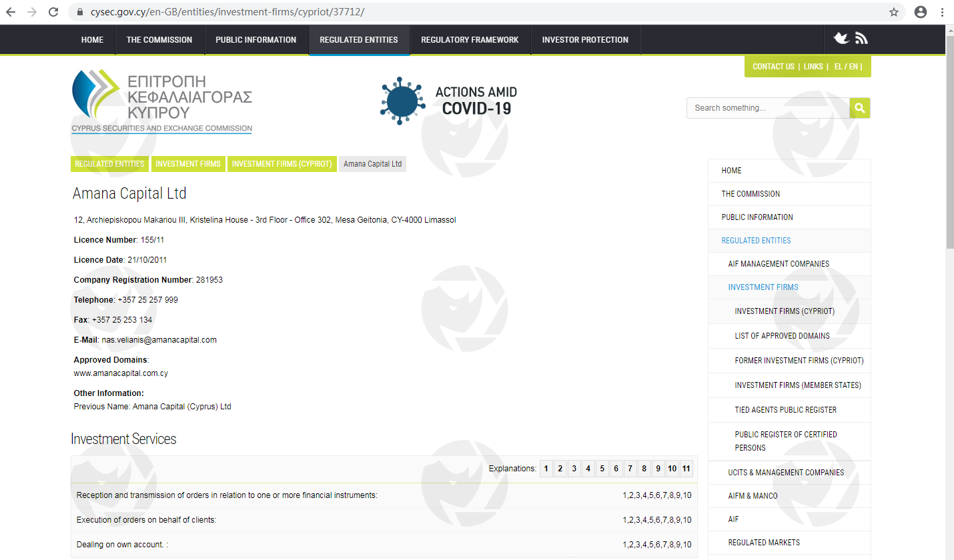Click explanation number 1 button

tap(546, 469)
